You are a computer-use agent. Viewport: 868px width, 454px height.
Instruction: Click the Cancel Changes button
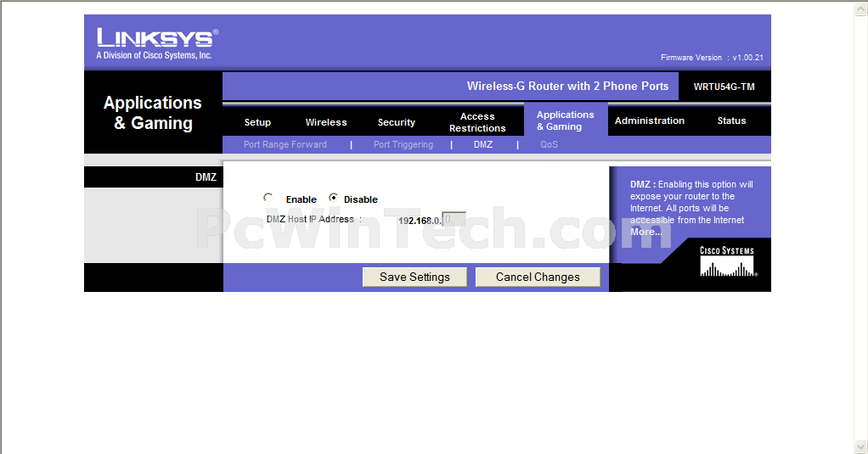point(538,277)
